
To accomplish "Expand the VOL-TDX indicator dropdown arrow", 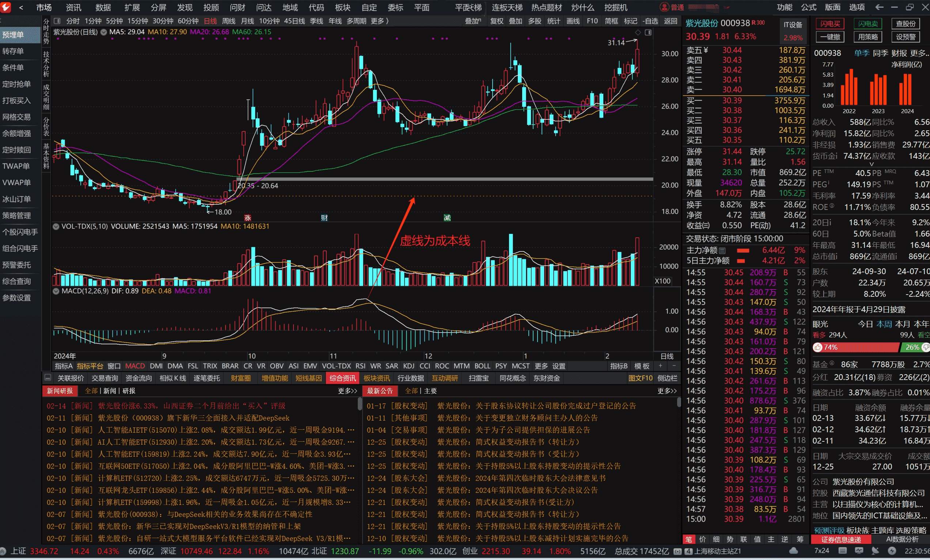I will (x=56, y=226).
